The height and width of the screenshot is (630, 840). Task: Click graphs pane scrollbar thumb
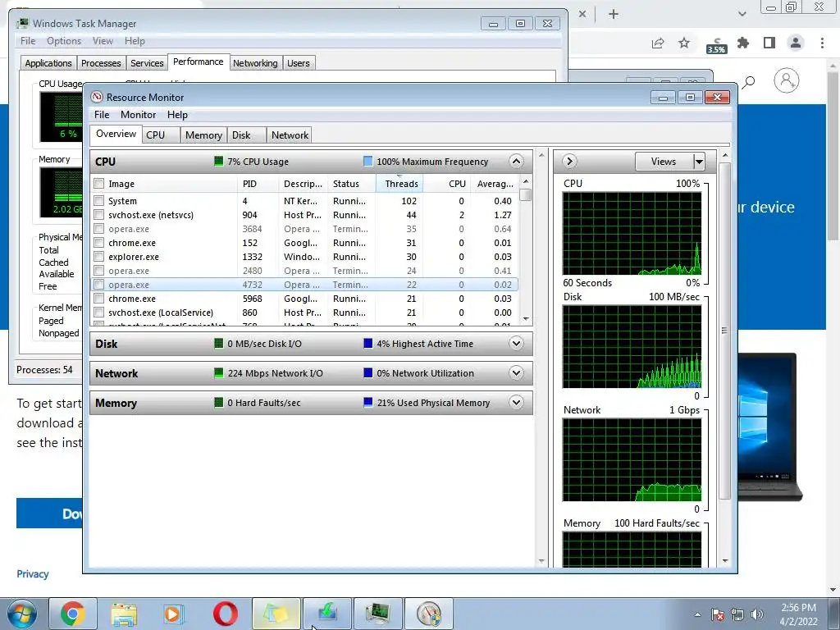coord(725,331)
